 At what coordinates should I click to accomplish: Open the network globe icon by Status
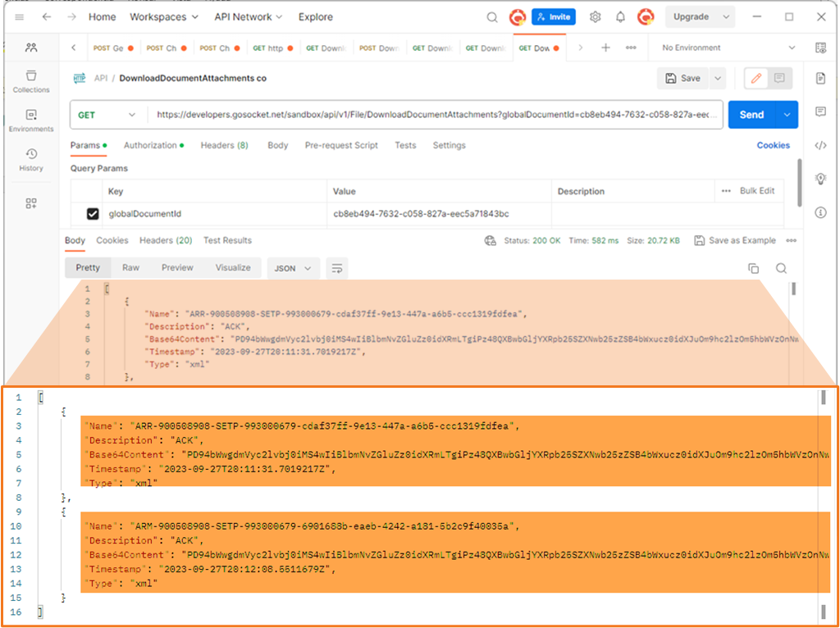click(491, 240)
